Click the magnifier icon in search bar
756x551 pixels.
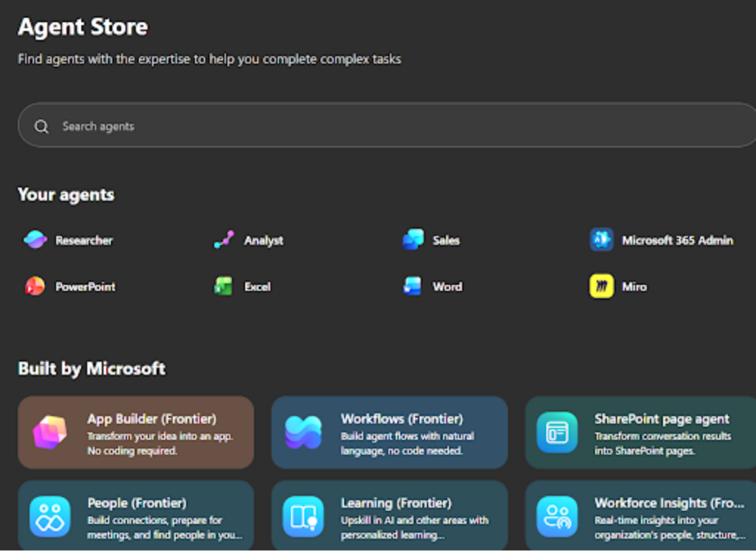point(41,126)
